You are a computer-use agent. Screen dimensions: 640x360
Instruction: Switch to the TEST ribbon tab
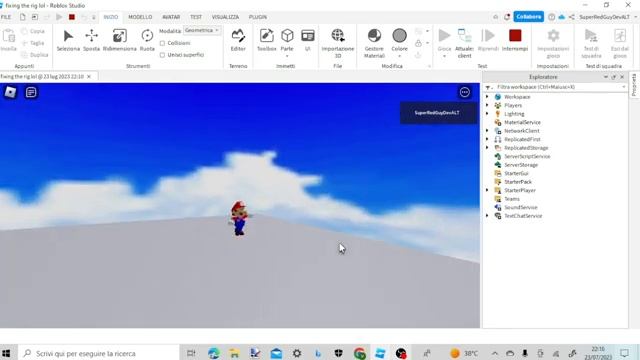pos(196,17)
